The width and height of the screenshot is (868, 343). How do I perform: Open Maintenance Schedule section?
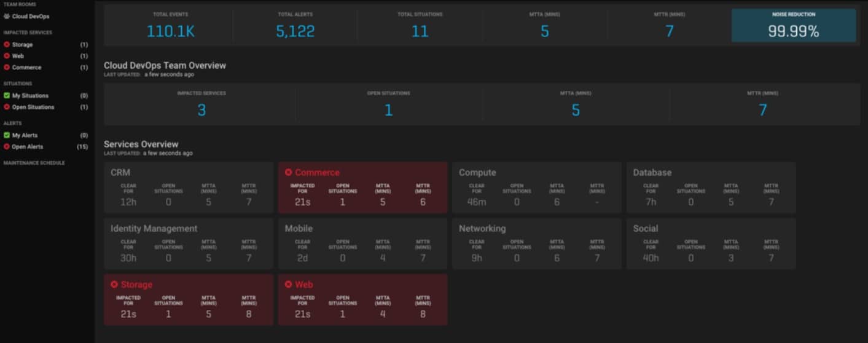[x=34, y=163]
